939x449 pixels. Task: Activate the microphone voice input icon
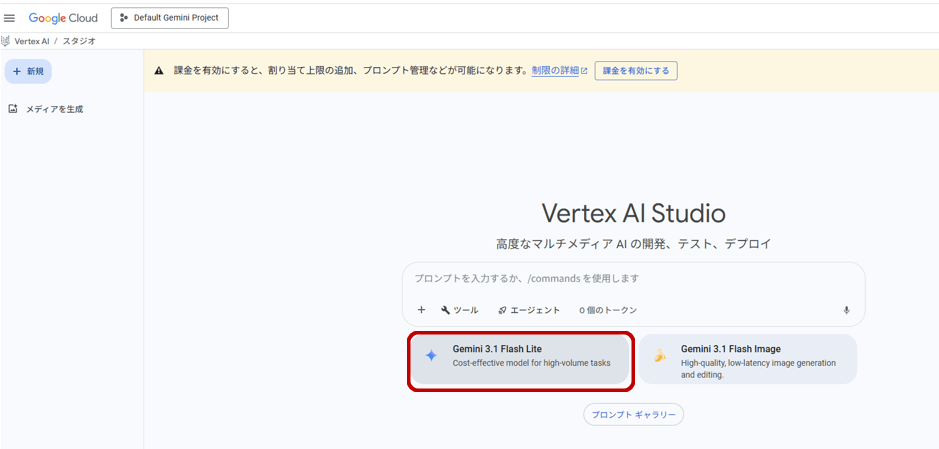point(846,310)
